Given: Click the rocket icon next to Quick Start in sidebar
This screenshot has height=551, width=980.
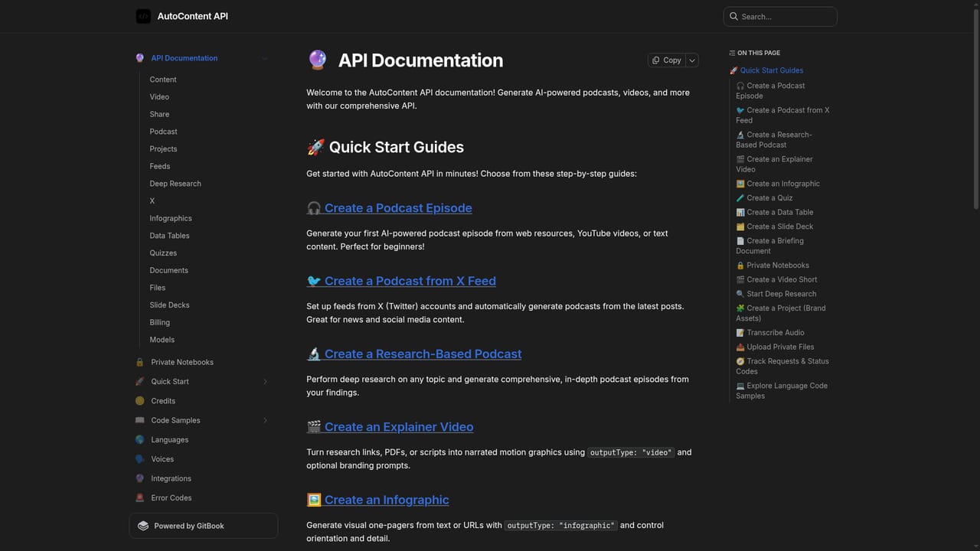Looking at the screenshot, I should pyautogui.click(x=139, y=381).
